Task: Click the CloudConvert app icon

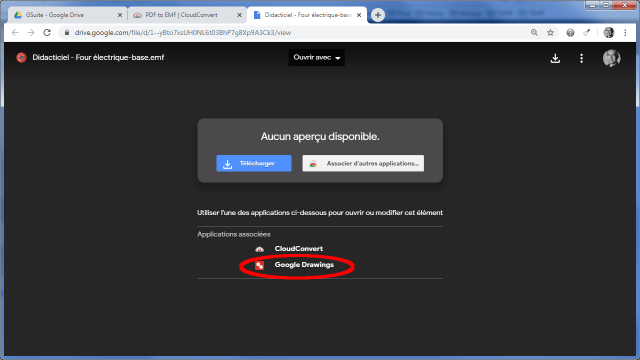Action: (260, 249)
